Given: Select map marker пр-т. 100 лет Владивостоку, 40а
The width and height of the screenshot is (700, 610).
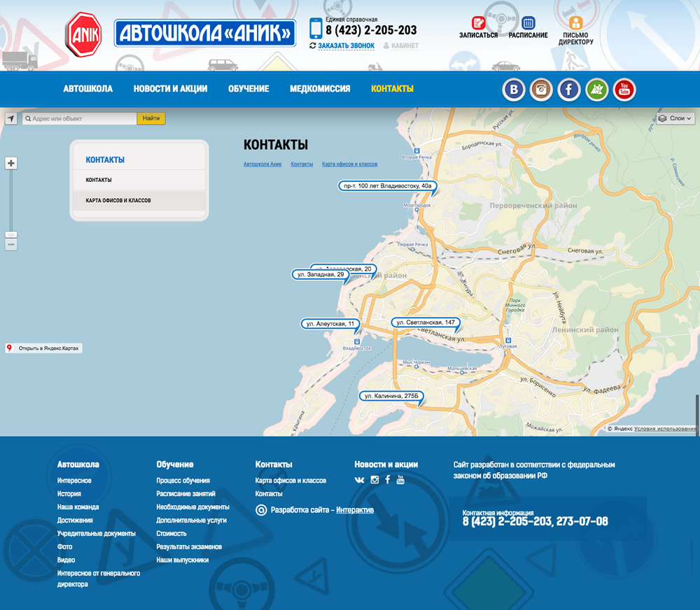Looking at the screenshot, I should point(388,186).
